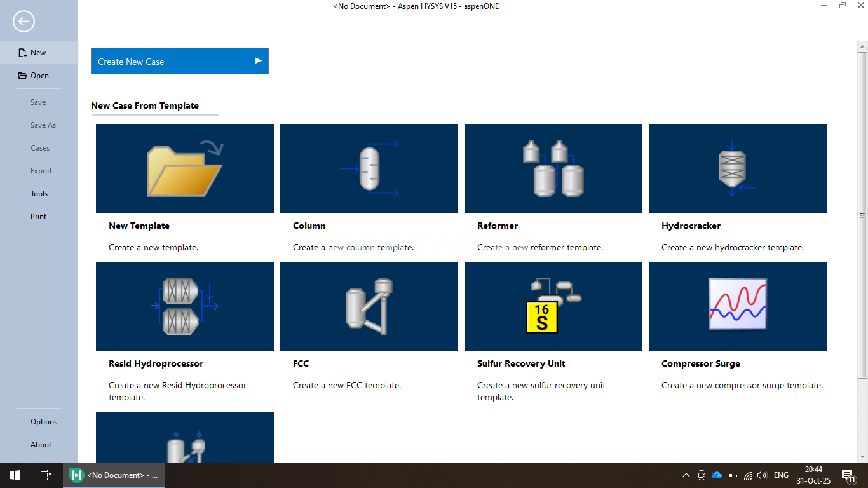The height and width of the screenshot is (488, 868).
Task: Open the FCC template icon
Action: tap(369, 306)
